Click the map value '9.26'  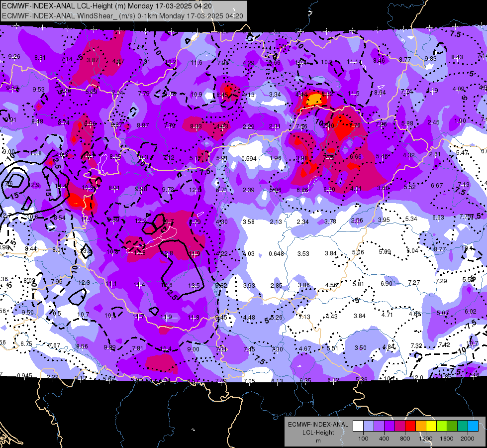14,57
